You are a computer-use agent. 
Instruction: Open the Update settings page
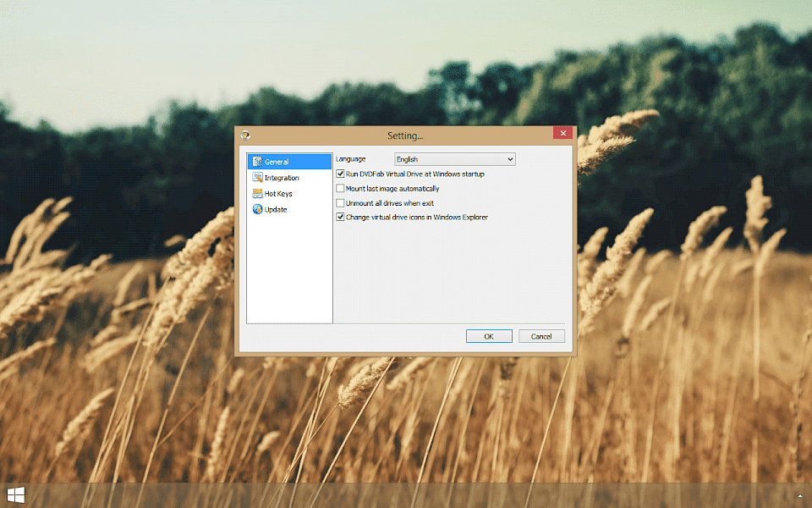coord(289,209)
